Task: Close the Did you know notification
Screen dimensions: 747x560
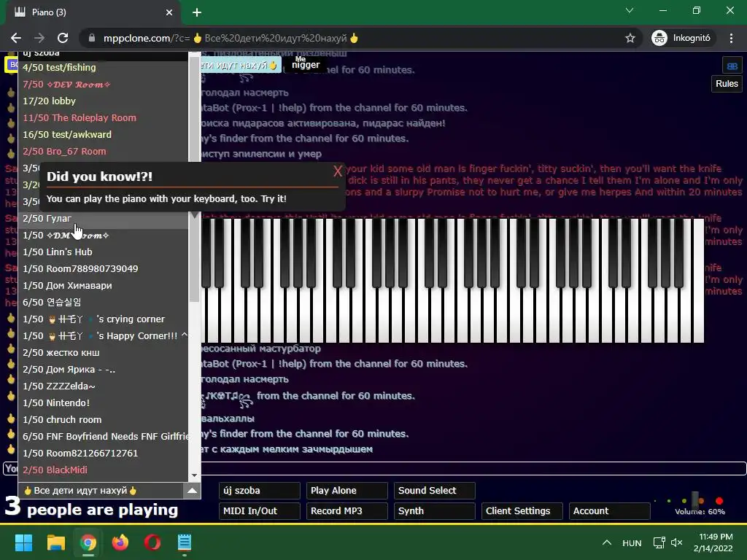Action: click(x=337, y=171)
